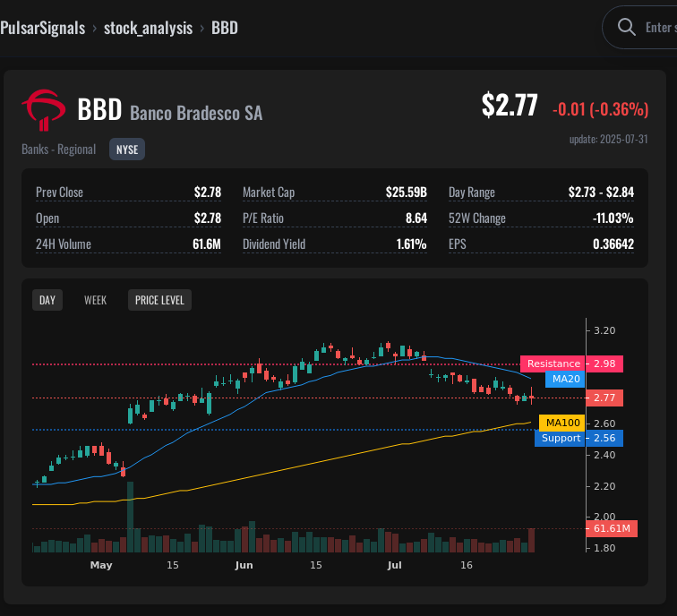677x616 pixels.
Task: Click the P/E Ratio label
Action: coord(263,218)
